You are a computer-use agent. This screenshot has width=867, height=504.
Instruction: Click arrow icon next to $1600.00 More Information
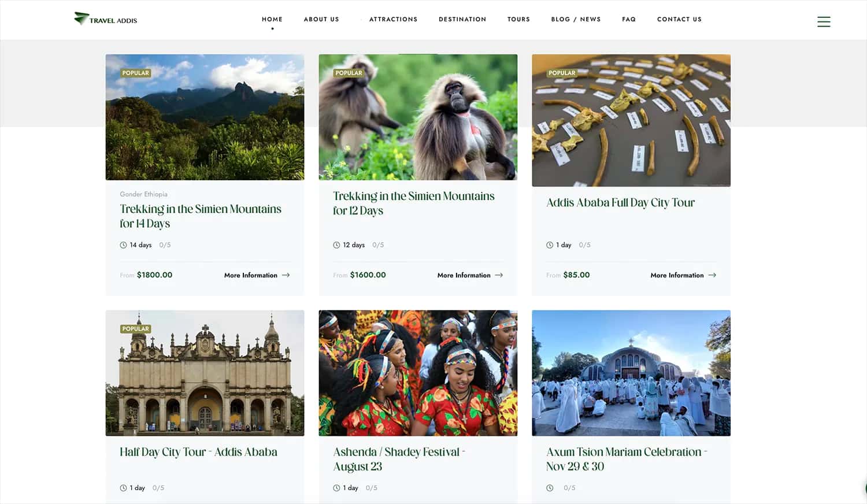coord(499,275)
